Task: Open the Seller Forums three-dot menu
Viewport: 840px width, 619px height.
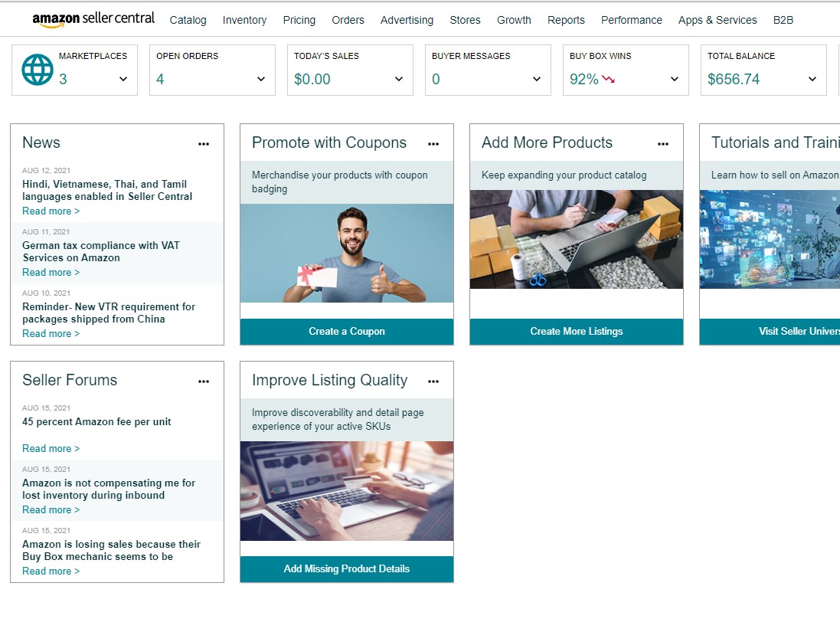Action: (x=204, y=381)
